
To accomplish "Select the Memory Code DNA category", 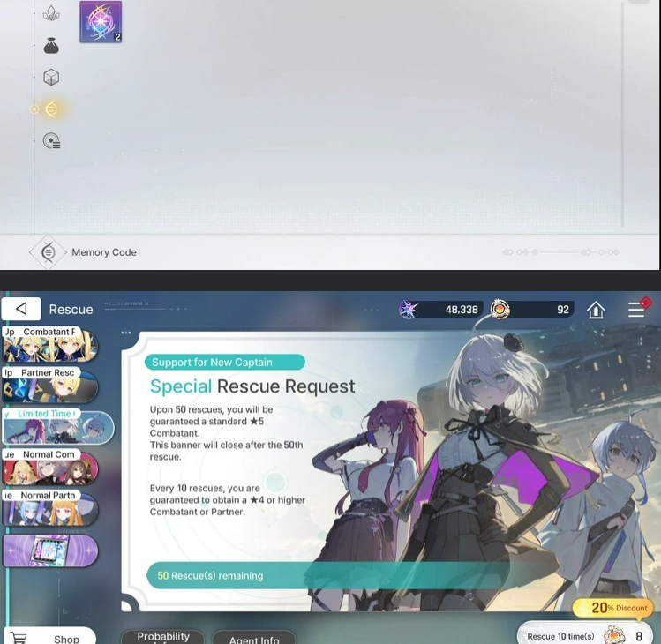I will coord(51,109).
